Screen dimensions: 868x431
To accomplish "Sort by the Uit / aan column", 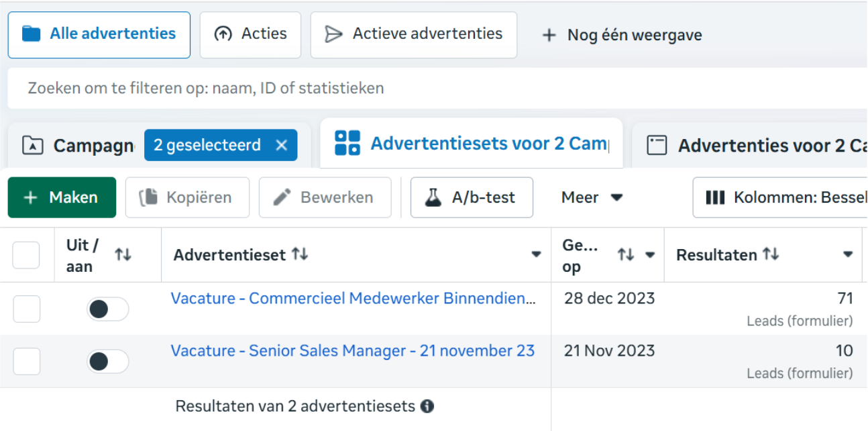I will 123,254.
